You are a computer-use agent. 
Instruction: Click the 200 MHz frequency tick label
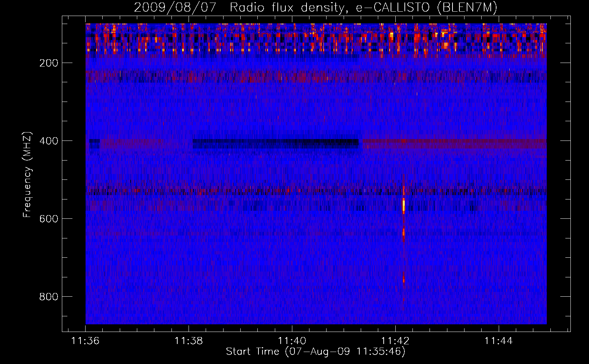point(49,63)
